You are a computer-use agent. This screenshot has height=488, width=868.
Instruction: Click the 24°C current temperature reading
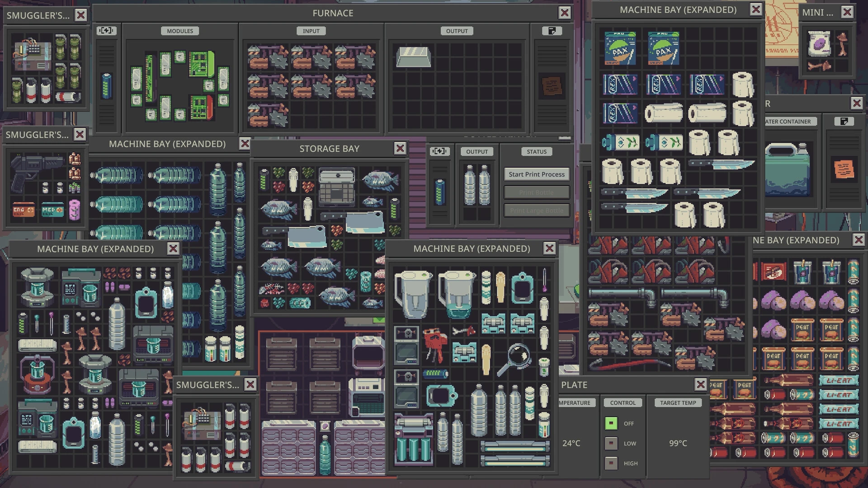(x=571, y=443)
